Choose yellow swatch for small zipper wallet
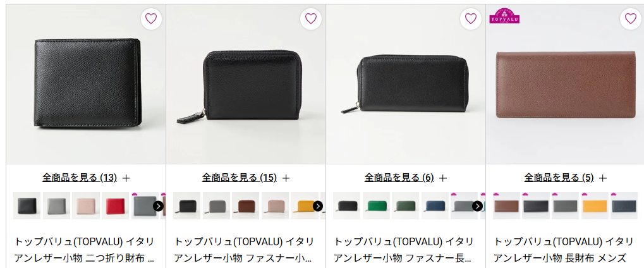Viewport: 644px width, 268px height. tap(305, 205)
